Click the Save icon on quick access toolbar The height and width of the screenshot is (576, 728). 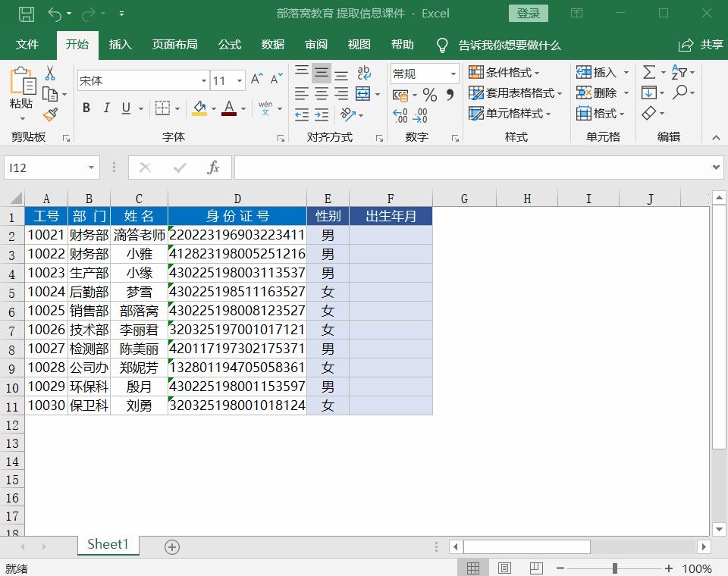tap(27, 13)
